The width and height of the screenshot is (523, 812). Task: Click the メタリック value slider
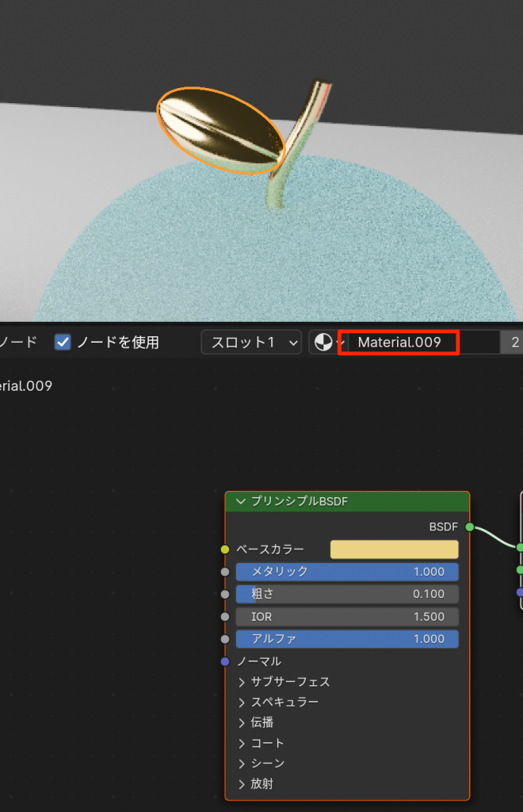[x=347, y=572]
